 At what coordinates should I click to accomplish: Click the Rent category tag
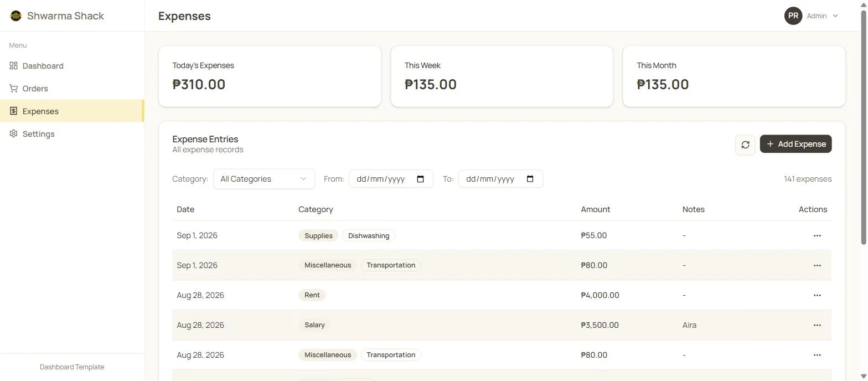312,295
